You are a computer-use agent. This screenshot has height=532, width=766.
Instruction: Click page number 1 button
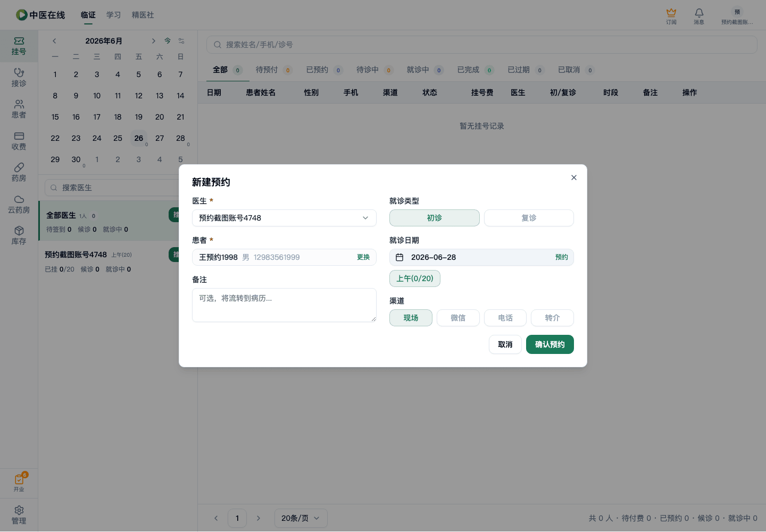pyautogui.click(x=237, y=518)
